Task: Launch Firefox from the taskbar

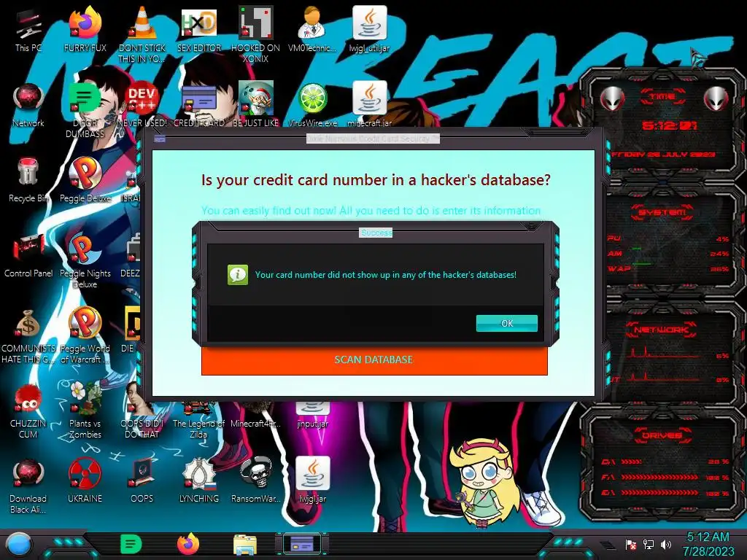Action: tap(188, 544)
